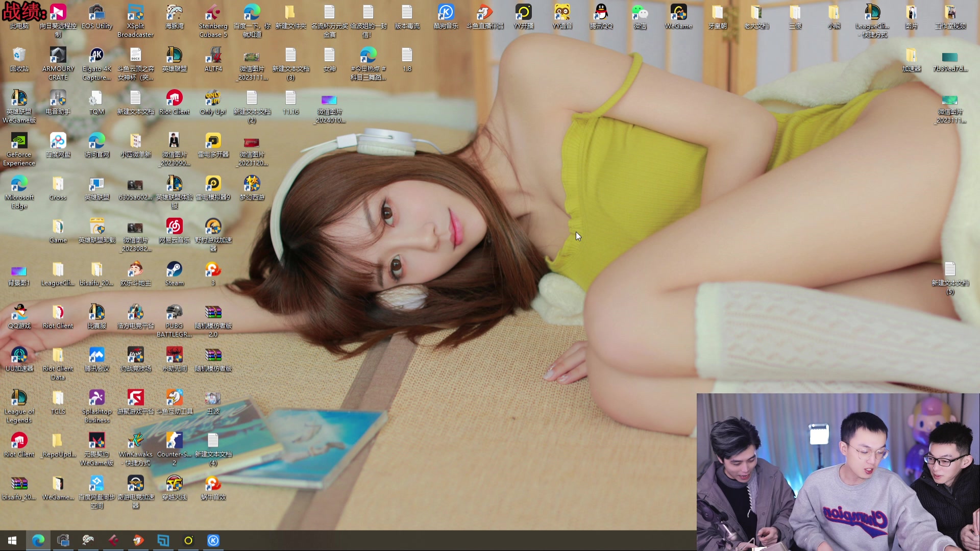Open the Steinberg Cubase 5 shortcut
980x551 pixels.
coord(213,13)
